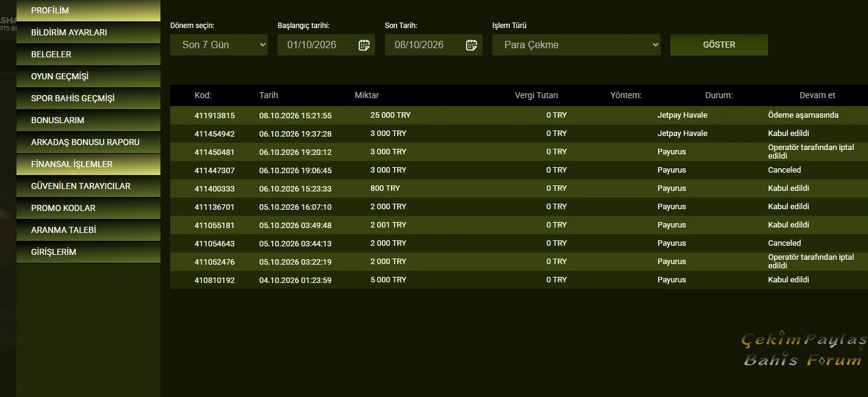
Task: Click the end date field 08/10/2026
Action: point(434,45)
